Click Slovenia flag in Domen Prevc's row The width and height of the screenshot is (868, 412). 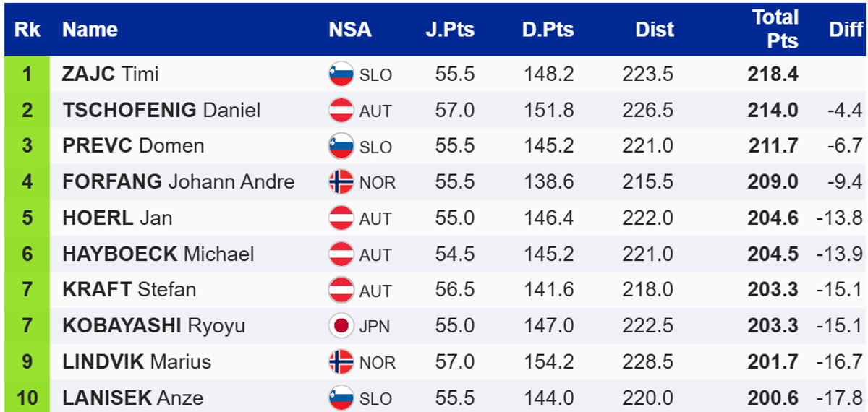click(341, 146)
